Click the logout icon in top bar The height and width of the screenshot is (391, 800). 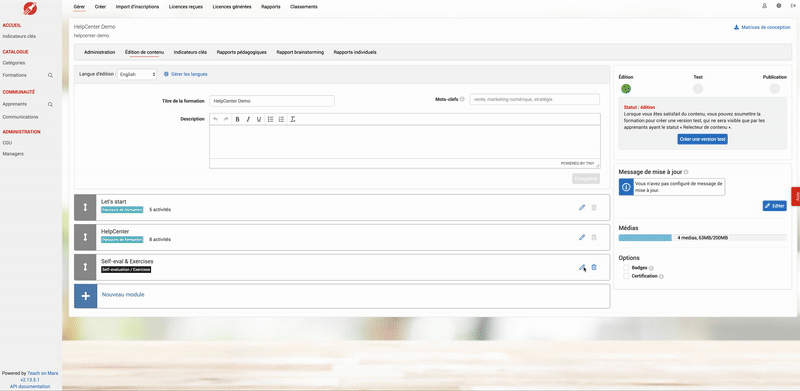click(x=793, y=6)
